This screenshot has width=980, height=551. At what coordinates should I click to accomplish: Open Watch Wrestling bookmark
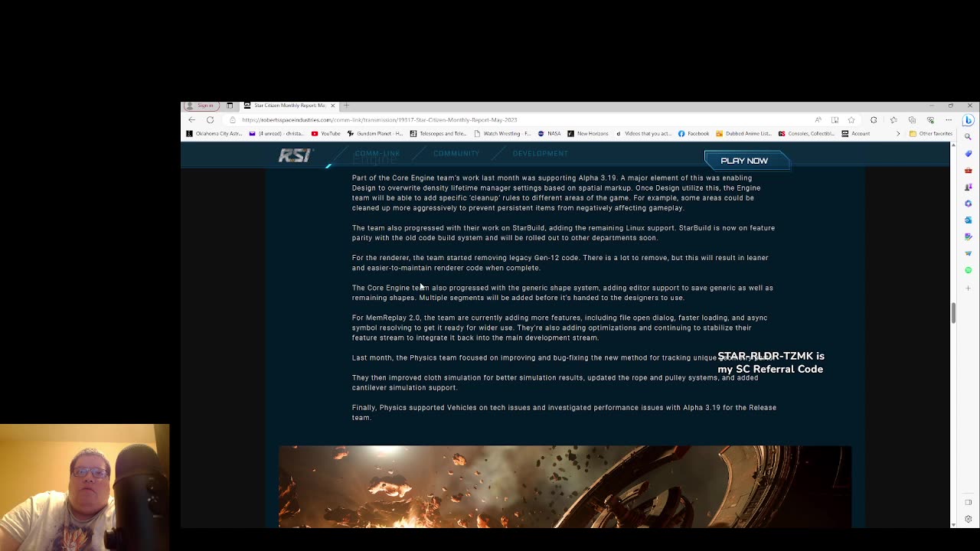click(x=502, y=133)
